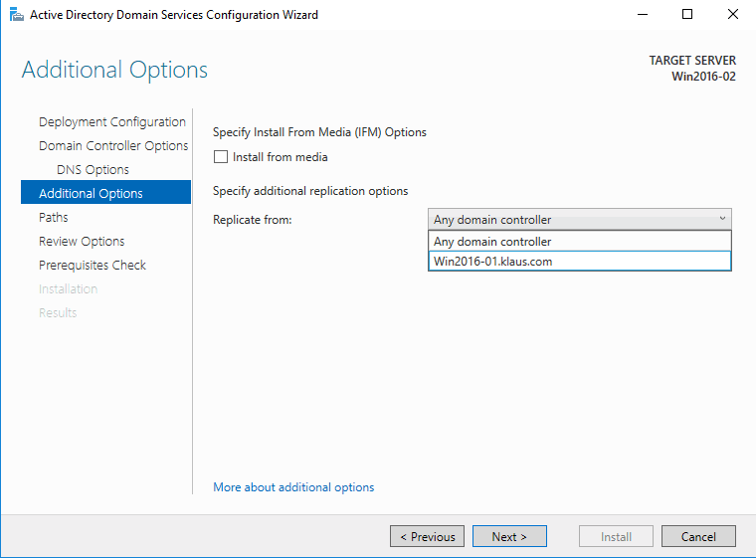Screen dimensions: 756x558
Task: Collapse the Replicate from dropdown
Action: click(x=720, y=220)
